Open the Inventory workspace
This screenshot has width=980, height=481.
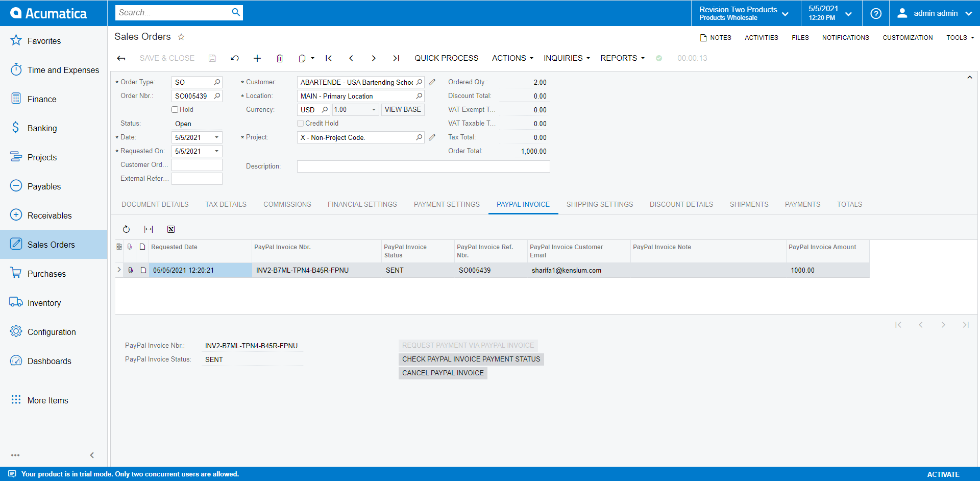(x=54, y=303)
